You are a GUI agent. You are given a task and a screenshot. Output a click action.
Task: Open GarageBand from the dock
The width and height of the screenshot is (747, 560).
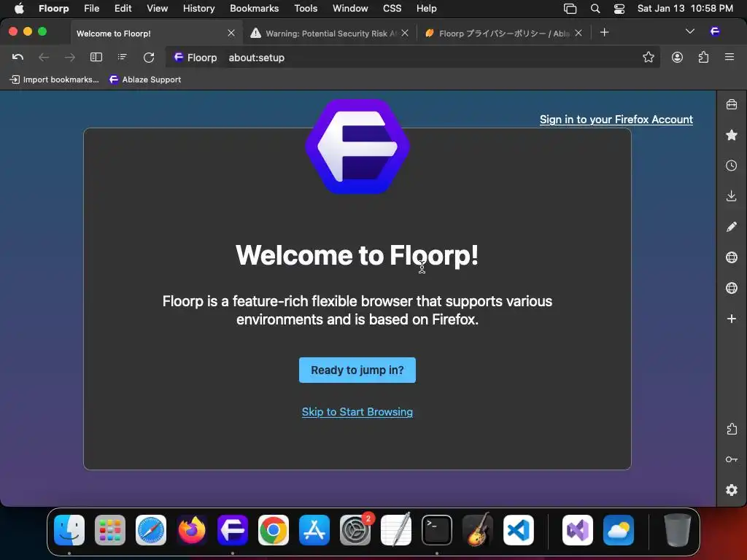point(478,530)
